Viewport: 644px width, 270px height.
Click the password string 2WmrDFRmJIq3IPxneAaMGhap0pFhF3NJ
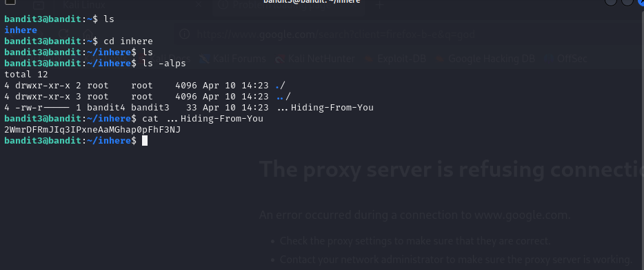92,130
